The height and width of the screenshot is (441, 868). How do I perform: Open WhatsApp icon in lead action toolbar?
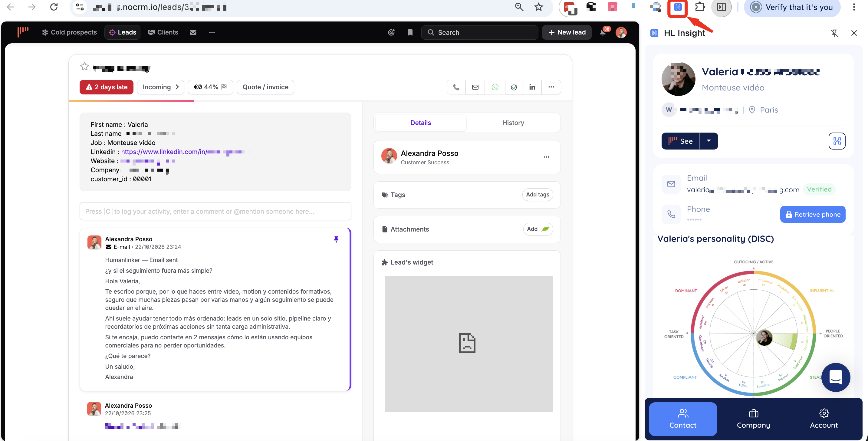click(495, 87)
